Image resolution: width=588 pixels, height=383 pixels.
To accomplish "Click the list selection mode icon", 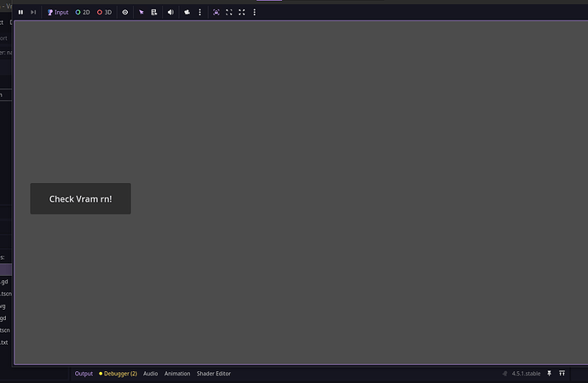I will 154,13.
